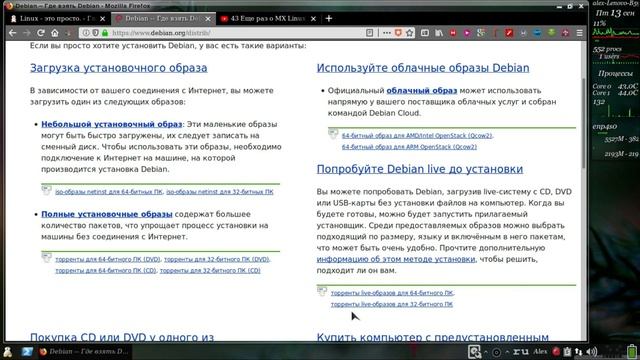Show the Firefox sidebar toggle icon
This screenshot has height=360, width=640.
(425, 33)
